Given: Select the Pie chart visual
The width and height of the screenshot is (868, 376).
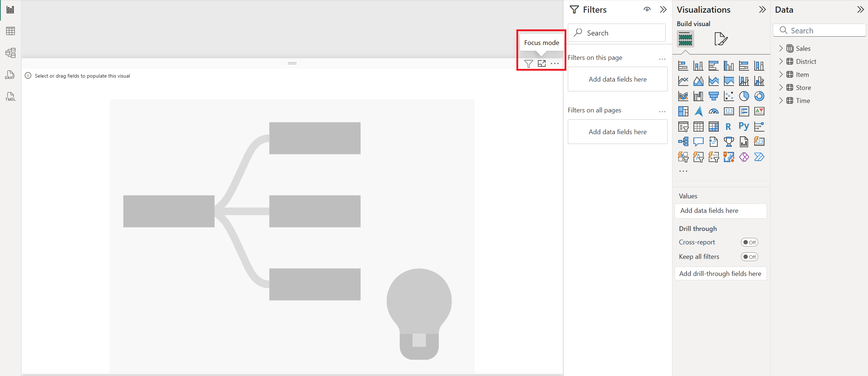Looking at the screenshot, I should coord(744,96).
